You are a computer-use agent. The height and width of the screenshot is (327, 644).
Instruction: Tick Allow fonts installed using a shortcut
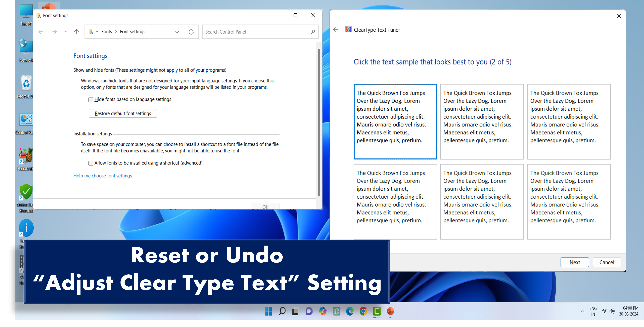91,163
